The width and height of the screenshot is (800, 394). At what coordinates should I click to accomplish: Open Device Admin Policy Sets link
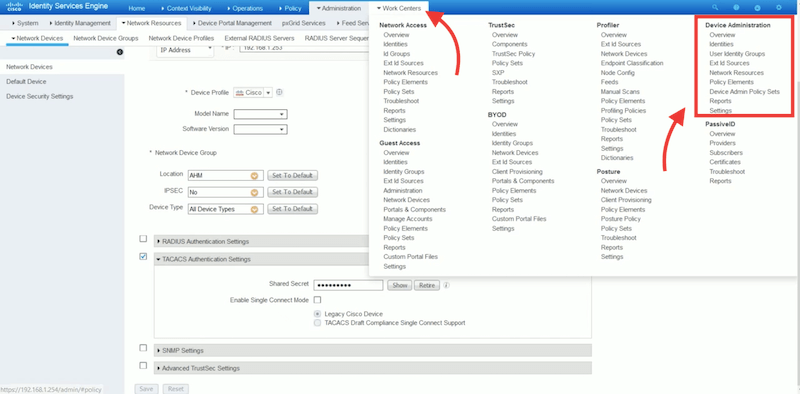pos(744,92)
